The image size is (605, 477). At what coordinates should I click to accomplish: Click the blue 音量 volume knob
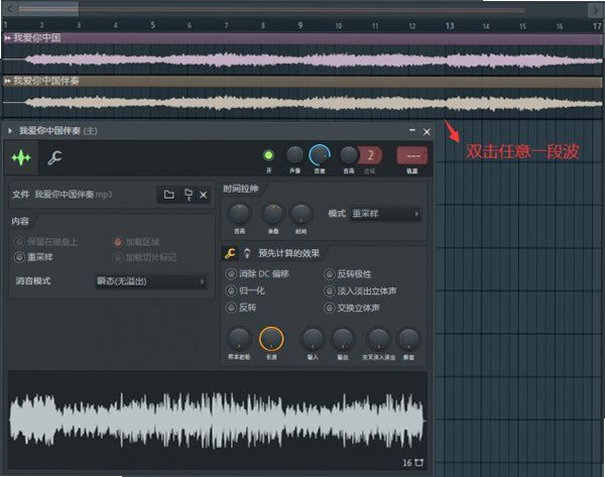point(319,155)
